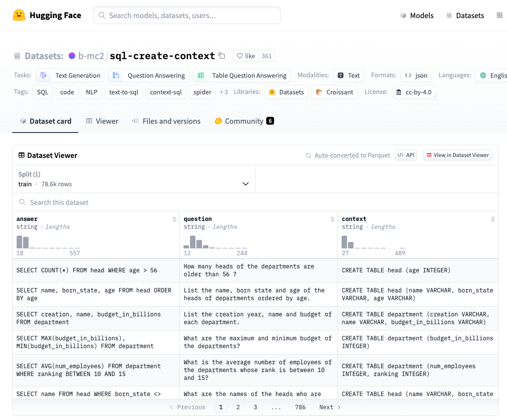
Task: Click the text-to-sql tag
Action: tap(124, 92)
